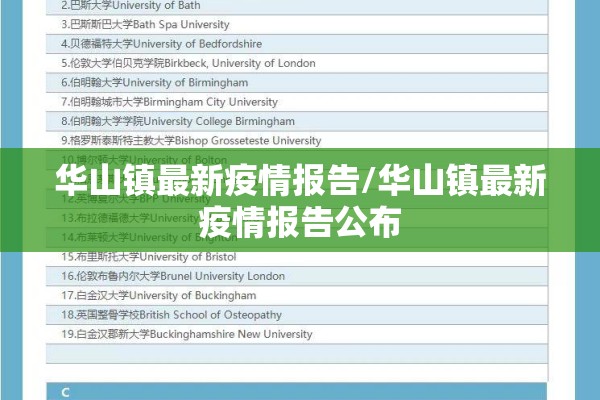Click "6.伯明翰大学University of Birmingham" entry
This screenshot has width=600, height=400.
pyautogui.click(x=297, y=83)
